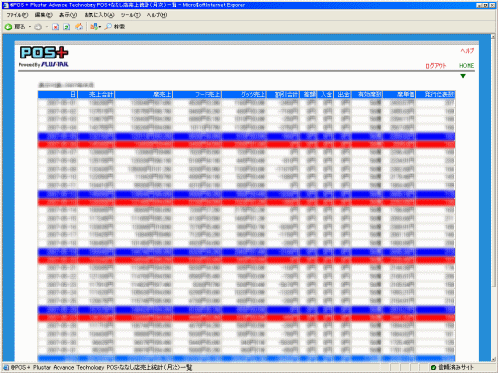Open the ヘルプ(H) menu
Image resolution: width=498 pixels, height=373 pixels.
[x=157, y=15]
